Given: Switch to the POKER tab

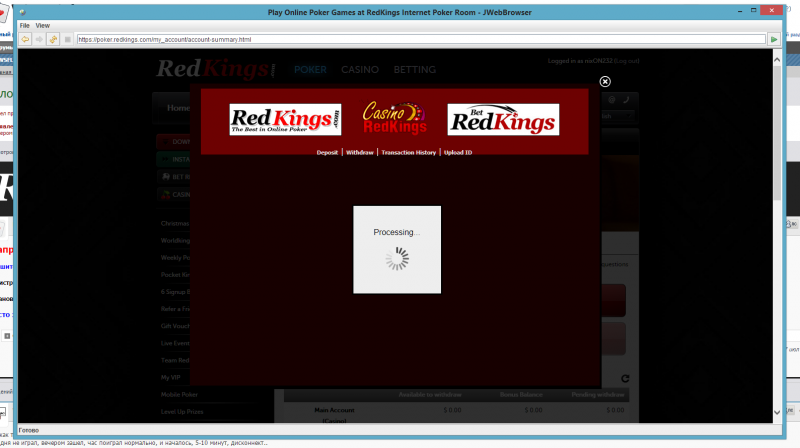Looking at the screenshot, I should tap(310, 69).
